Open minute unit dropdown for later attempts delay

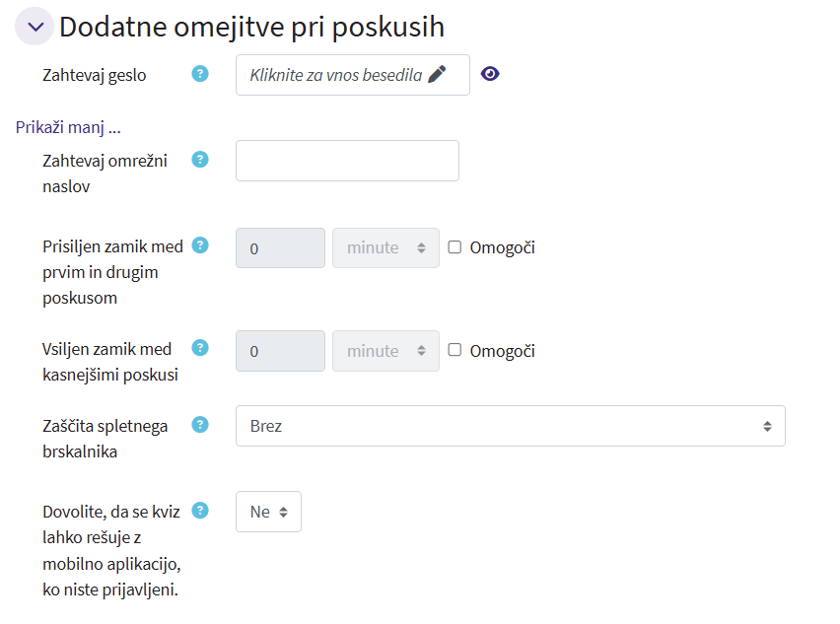pyautogui.click(x=385, y=351)
